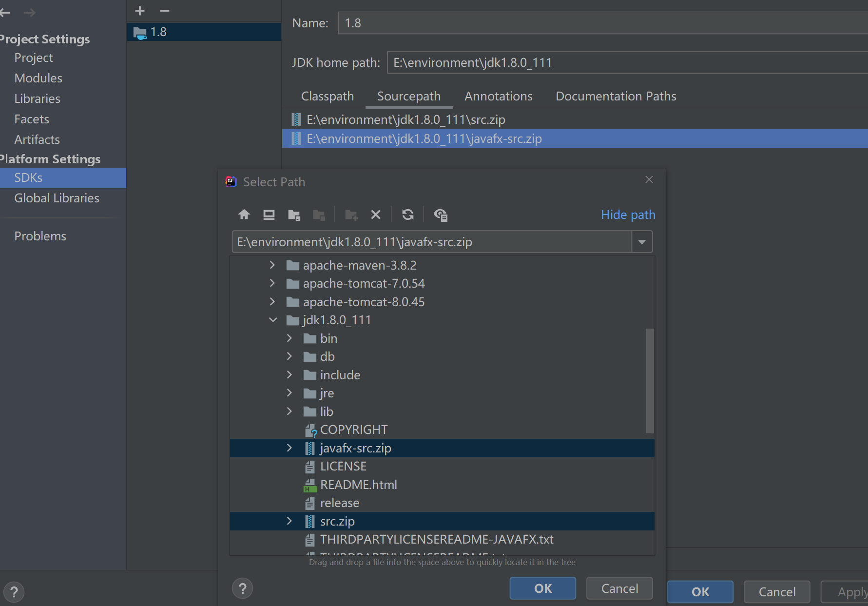Expand the lib folder
Screen dimensions: 868x606
(289, 411)
